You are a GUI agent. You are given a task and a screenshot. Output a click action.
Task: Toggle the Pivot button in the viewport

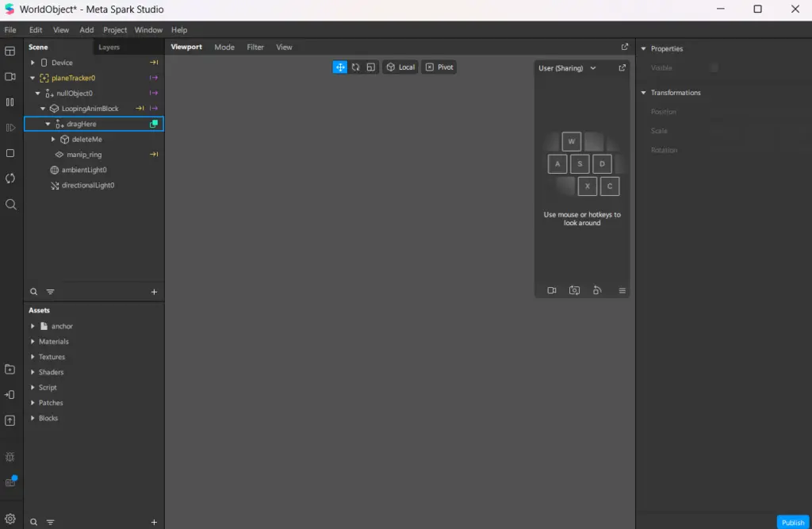click(x=439, y=67)
